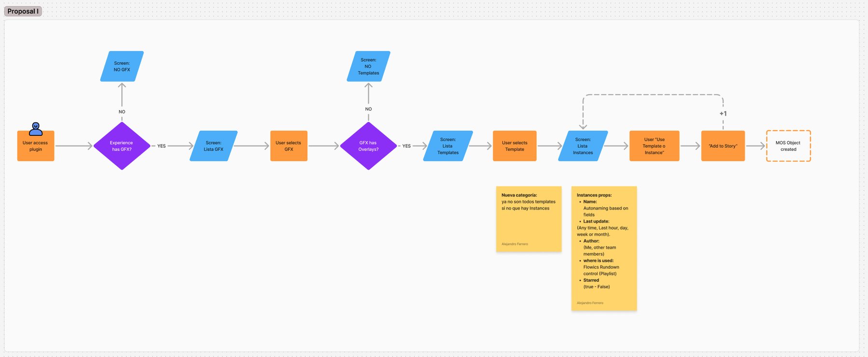This screenshot has height=357, width=868.
Task: Select the "Author:" bullet text
Action: click(x=591, y=241)
